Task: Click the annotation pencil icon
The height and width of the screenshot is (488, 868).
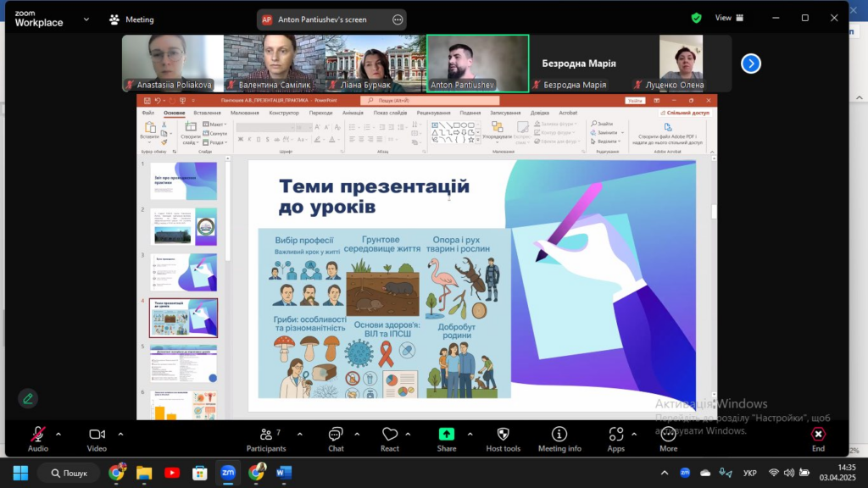Action: [x=28, y=398]
